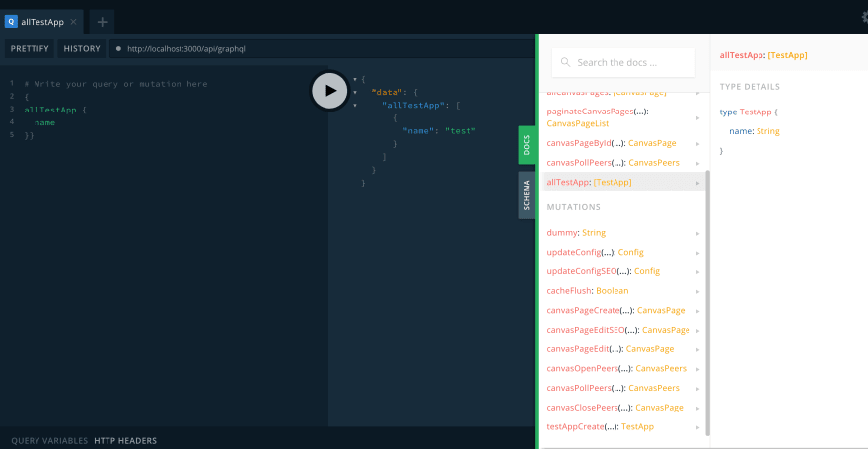Add a new tab with the plus icon

pos(102,22)
